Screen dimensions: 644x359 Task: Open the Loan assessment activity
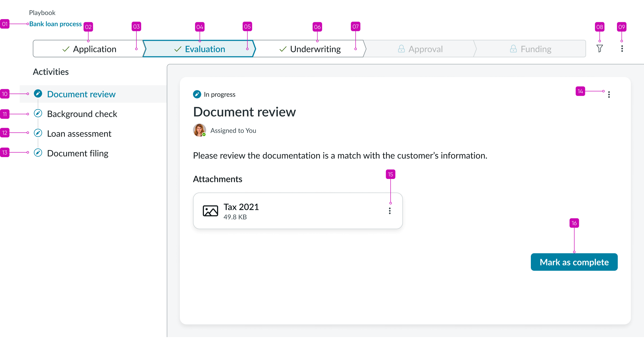[79, 134]
